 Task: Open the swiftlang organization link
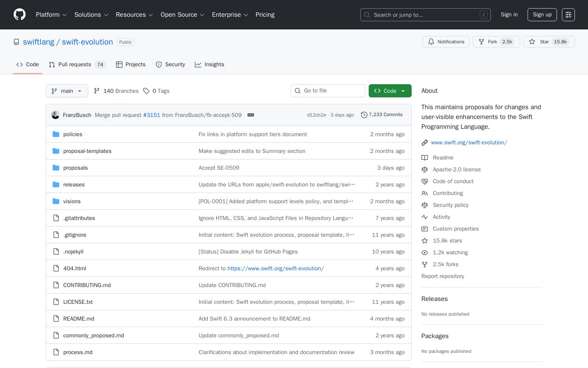(x=38, y=42)
